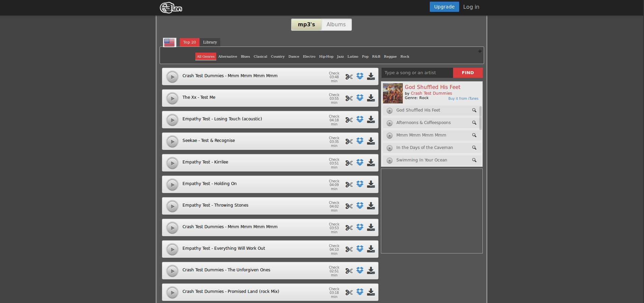This screenshot has height=303, width=644.
Task: Save Losing Touch (acoustic) to Dropbox
Action: [360, 119]
